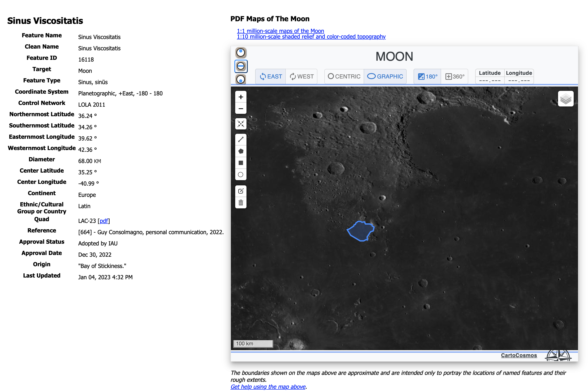Set longitude domain to 360°

[x=455, y=77]
